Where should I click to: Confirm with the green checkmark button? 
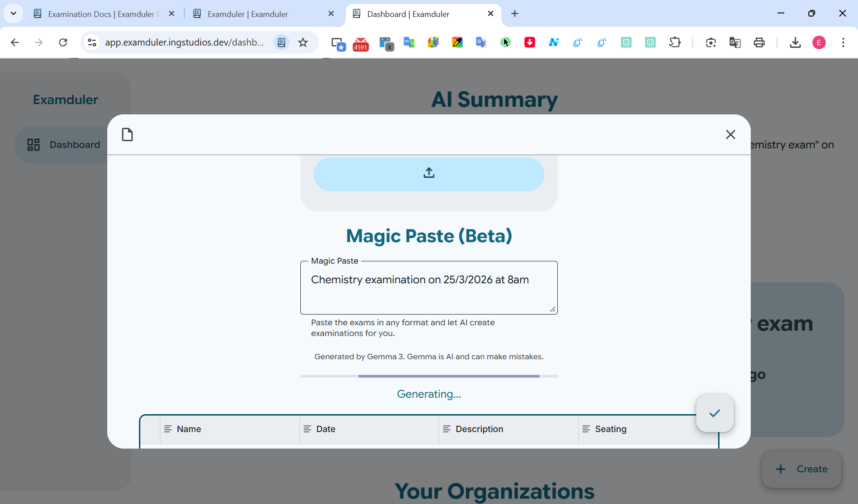pyautogui.click(x=715, y=413)
